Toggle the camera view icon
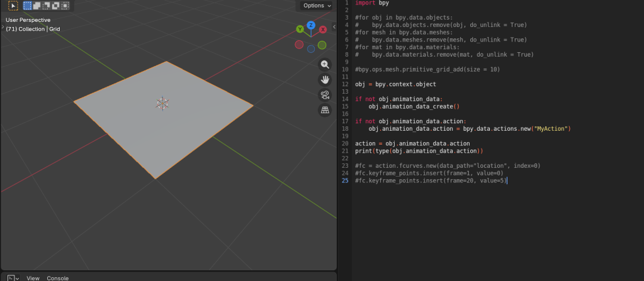 (325, 95)
